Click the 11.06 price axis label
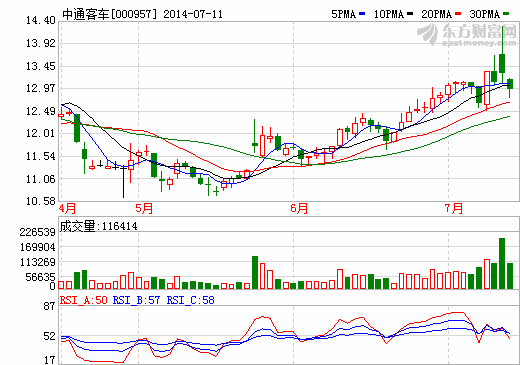The width and height of the screenshot is (520, 365). (41, 179)
